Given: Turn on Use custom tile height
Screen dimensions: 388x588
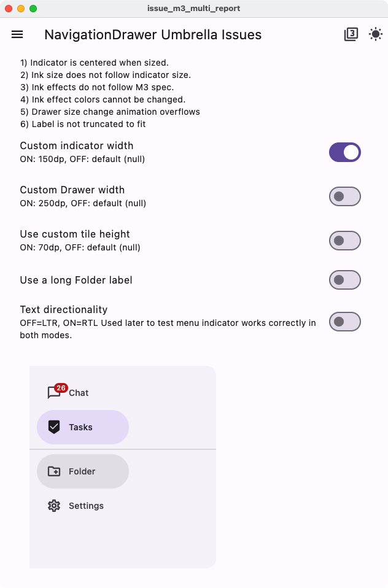Looking at the screenshot, I should pyautogui.click(x=344, y=240).
